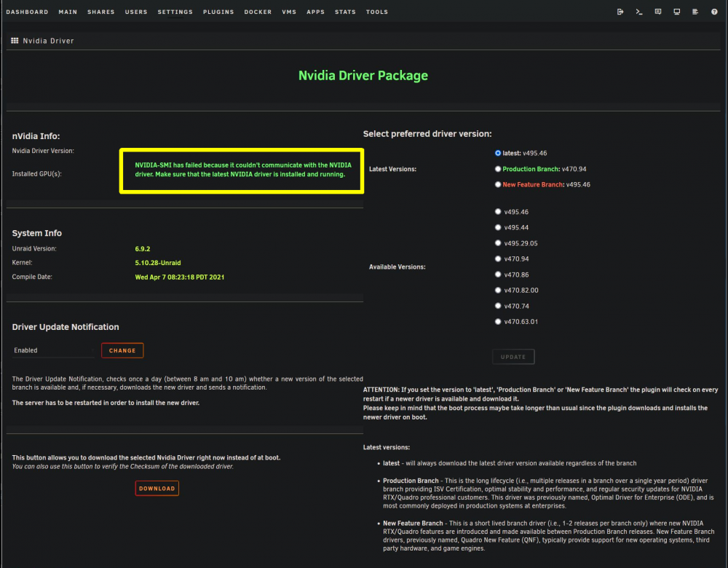Open the Shares menu

tap(100, 12)
